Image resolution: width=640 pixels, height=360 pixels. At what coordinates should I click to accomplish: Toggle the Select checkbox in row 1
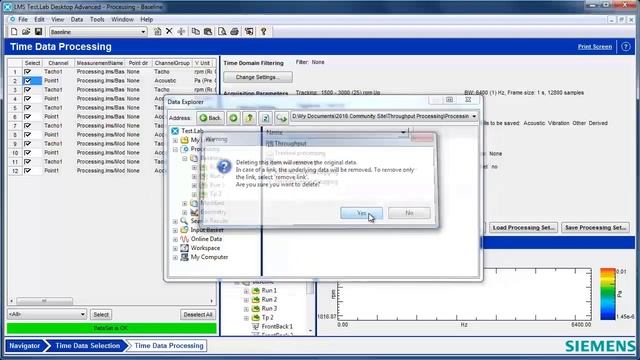click(x=28, y=72)
